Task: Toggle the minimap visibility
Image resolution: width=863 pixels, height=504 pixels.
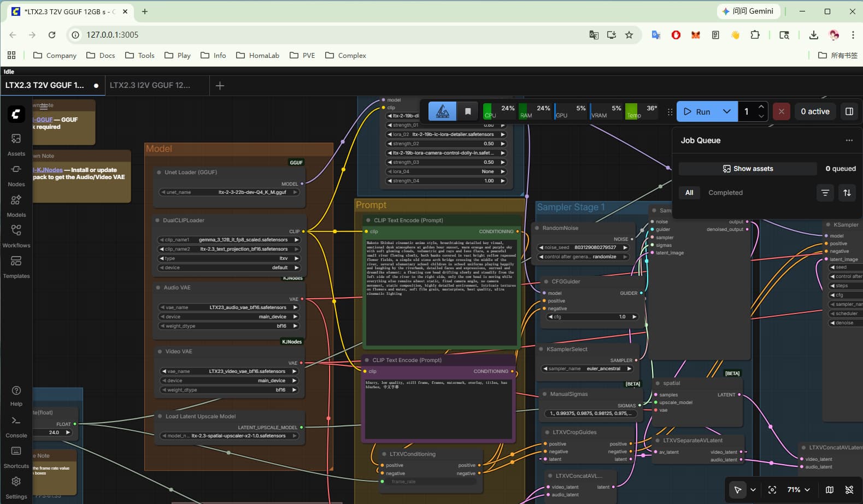Action: [x=829, y=490]
